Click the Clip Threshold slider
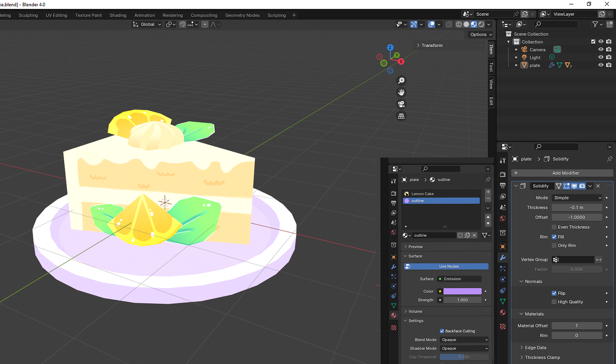The image size is (616, 364). 464,357
